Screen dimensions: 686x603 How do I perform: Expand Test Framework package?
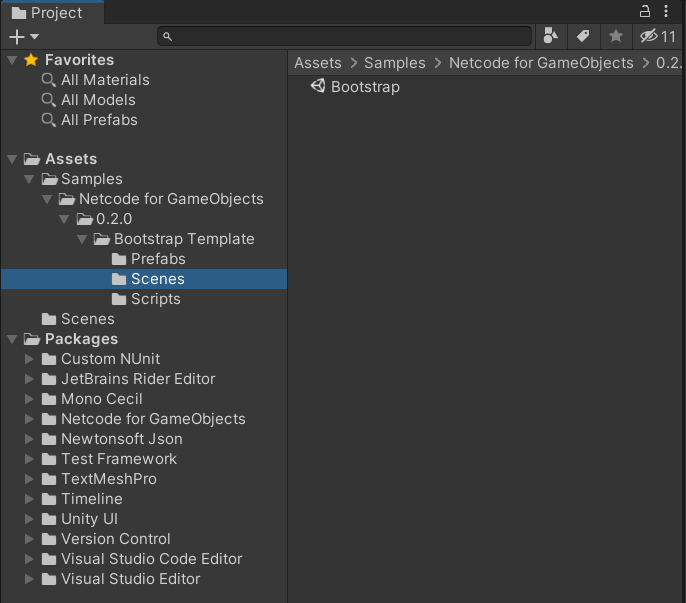coord(29,459)
